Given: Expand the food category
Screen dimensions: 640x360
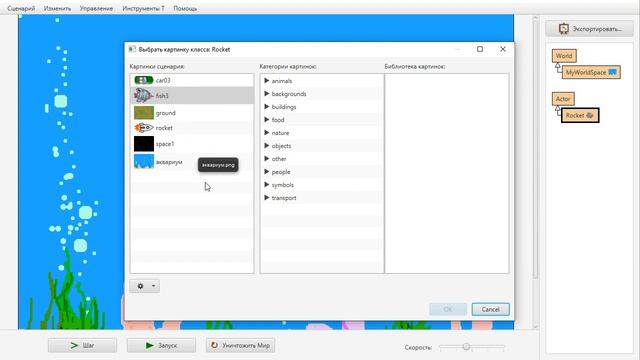Looking at the screenshot, I should pos(267,120).
